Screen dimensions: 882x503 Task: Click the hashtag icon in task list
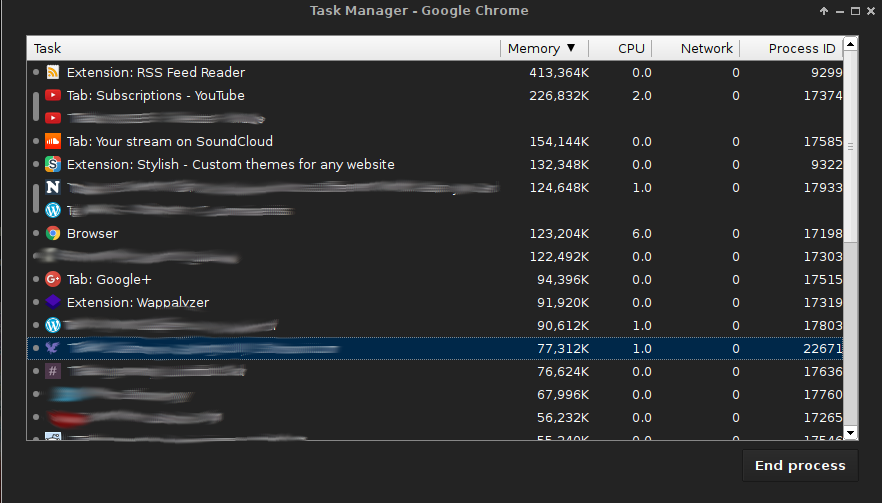click(x=53, y=372)
